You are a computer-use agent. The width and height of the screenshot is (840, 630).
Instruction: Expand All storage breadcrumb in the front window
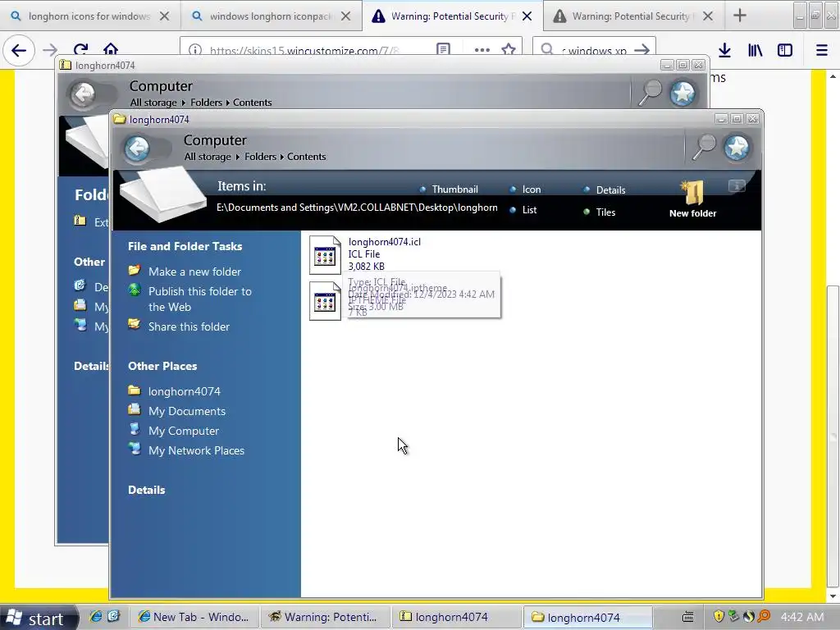tap(208, 157)
